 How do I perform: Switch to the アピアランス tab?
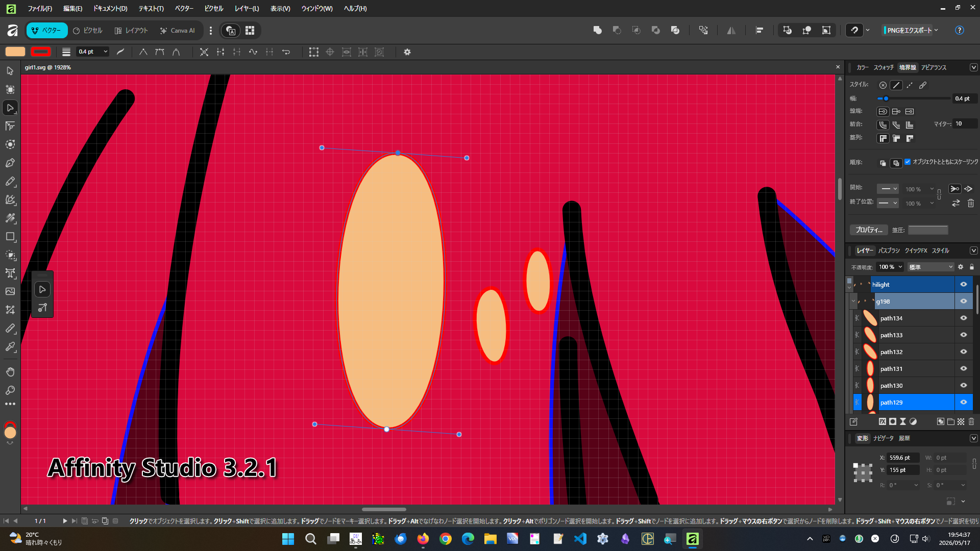point(934,68)
